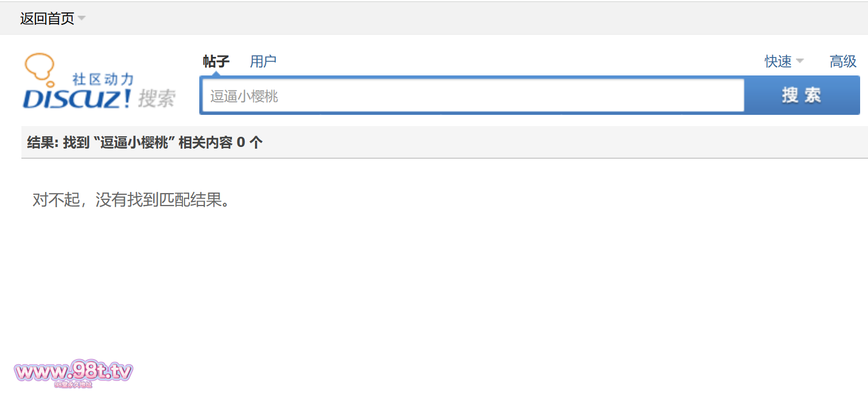Click the small triangle pointer under 帖子
This screenshot has width=868, height=393.
pyautogui.click(x=216, y=73)
